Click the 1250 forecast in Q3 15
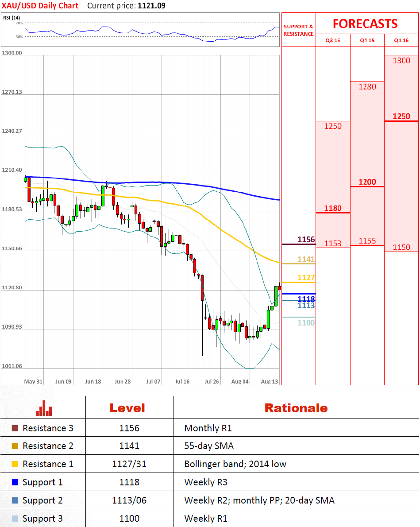Viewport: 420px width, 527px height. click(333, 126)
